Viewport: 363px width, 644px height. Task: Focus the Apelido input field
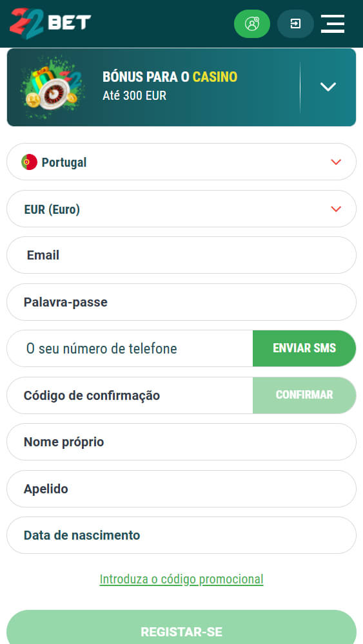click(181, 489)
